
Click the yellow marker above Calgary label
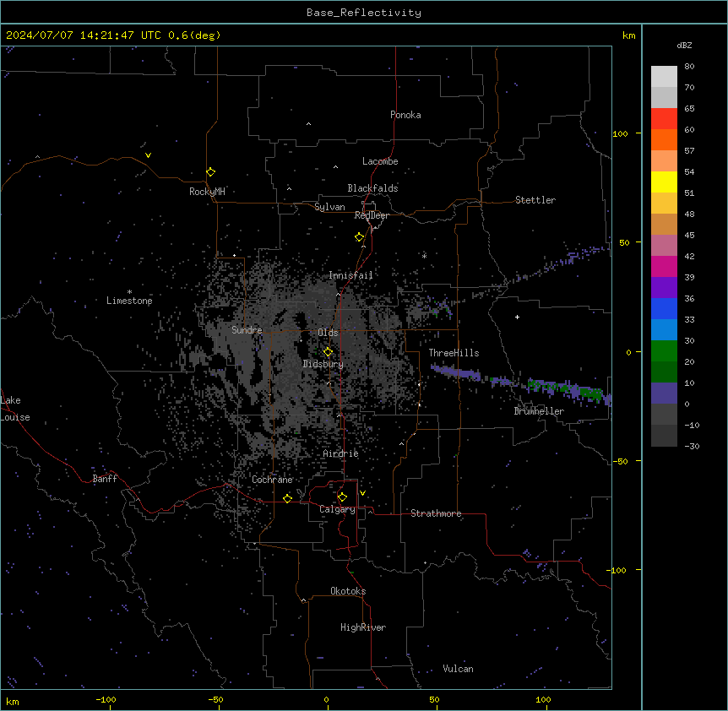tap(342, 497)
